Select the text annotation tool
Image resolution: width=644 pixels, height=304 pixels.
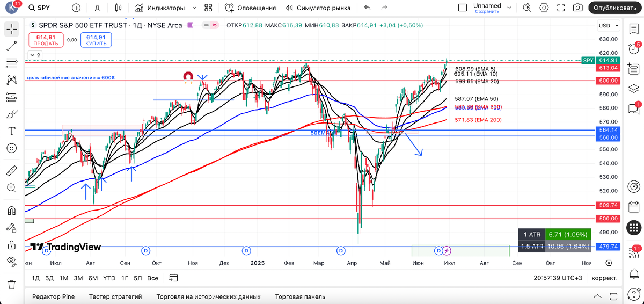point(11,131)
